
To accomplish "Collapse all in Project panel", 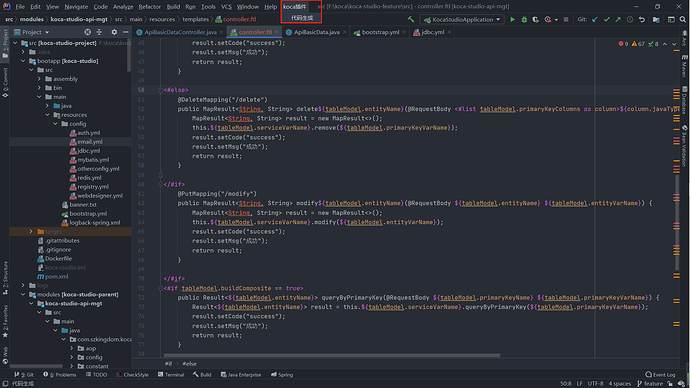I will click(x=99, y=32).
